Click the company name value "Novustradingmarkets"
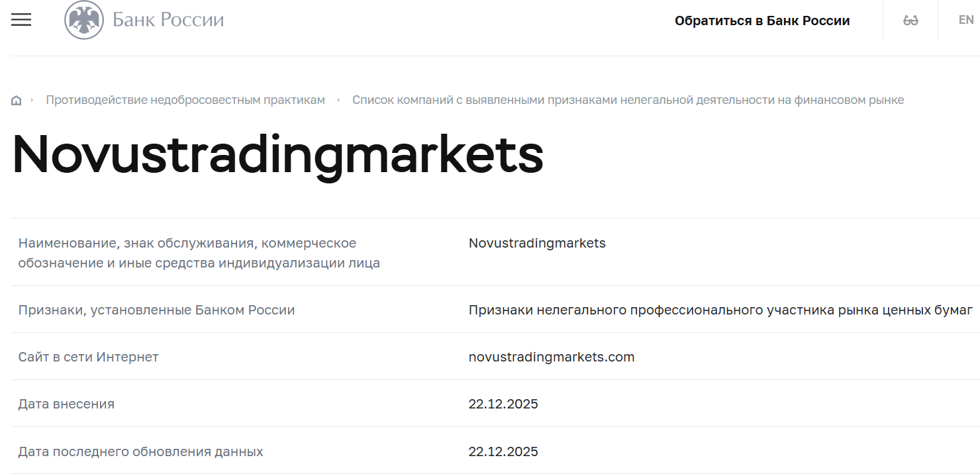 point(537,243)
